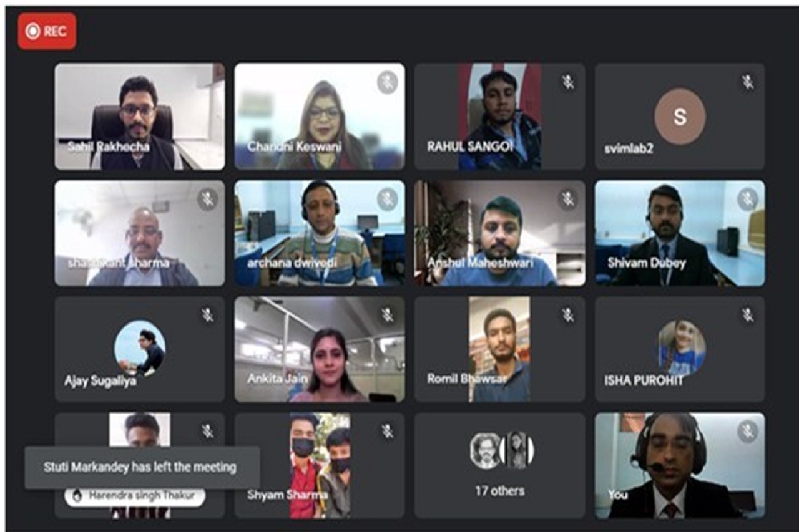The width and height of the screenshot is (799, 532).
Task: Click muted mic icon on RAHUL SANGOI tile
Action: click(x=567, y=81)
